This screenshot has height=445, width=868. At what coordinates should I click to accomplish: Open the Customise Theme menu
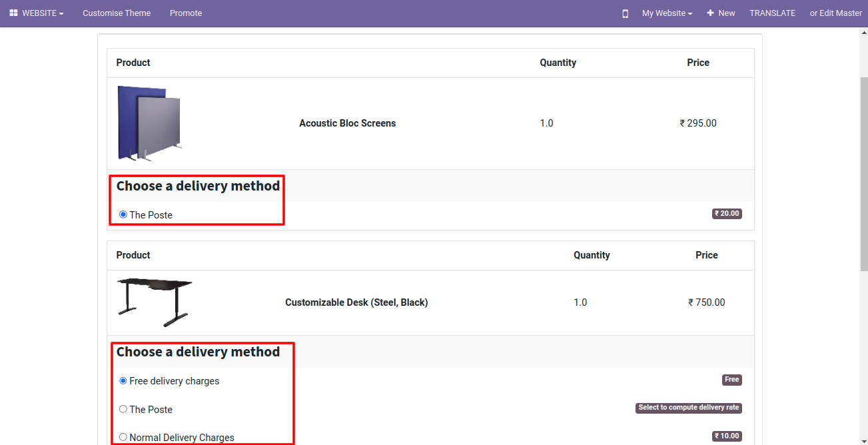click(117, 13)
